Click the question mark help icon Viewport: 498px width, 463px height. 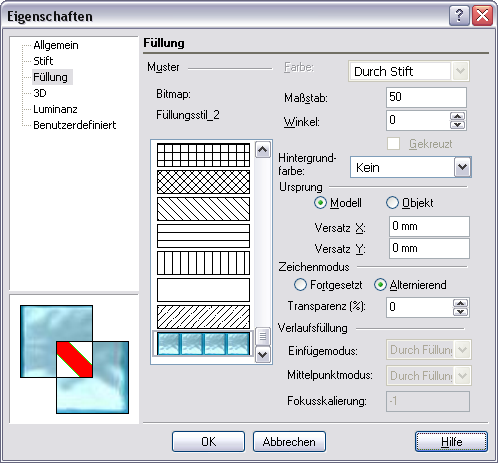(459, 16)
